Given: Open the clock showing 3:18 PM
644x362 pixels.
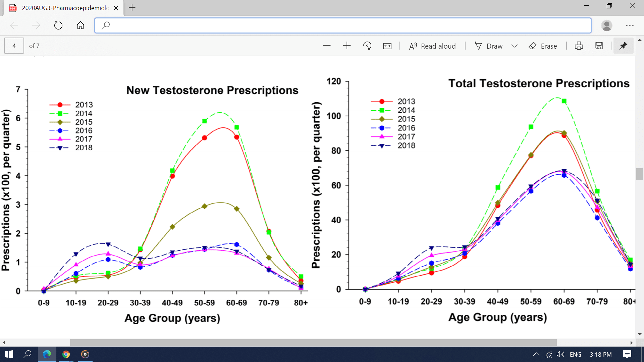Looking at the screenshot, I should [601, 354].
